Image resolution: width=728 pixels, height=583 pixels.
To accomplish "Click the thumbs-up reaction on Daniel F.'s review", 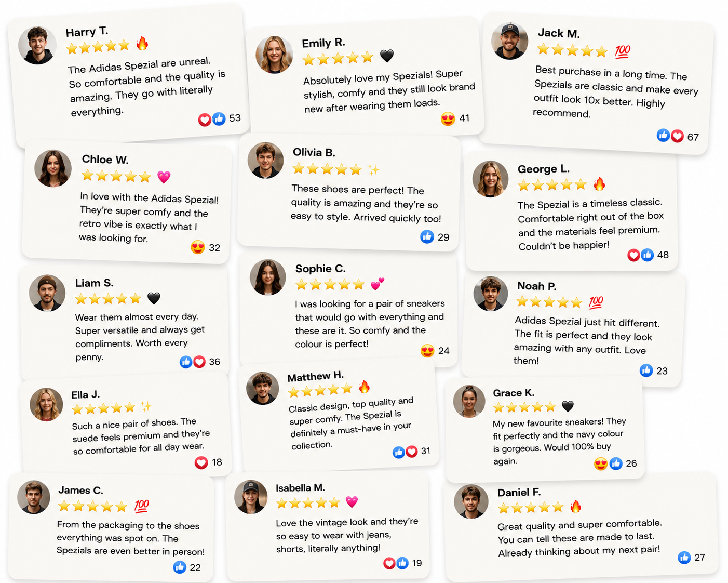I will click(x=684, y=558).
